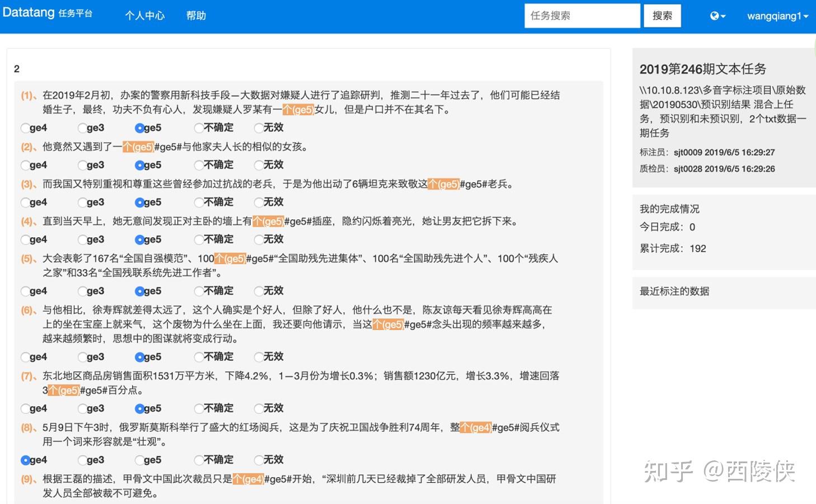Open the 帮助 menu

[x=196, y=16]
